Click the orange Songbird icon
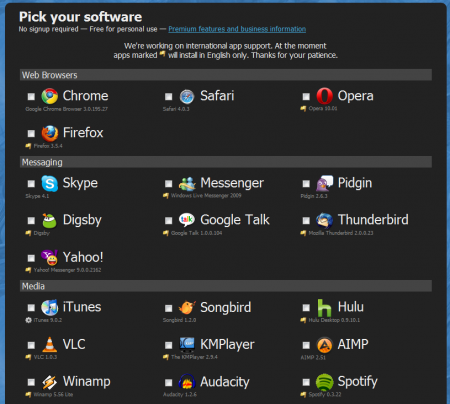Viewport: 450px width, 404px height. click(x=187, y=307)
